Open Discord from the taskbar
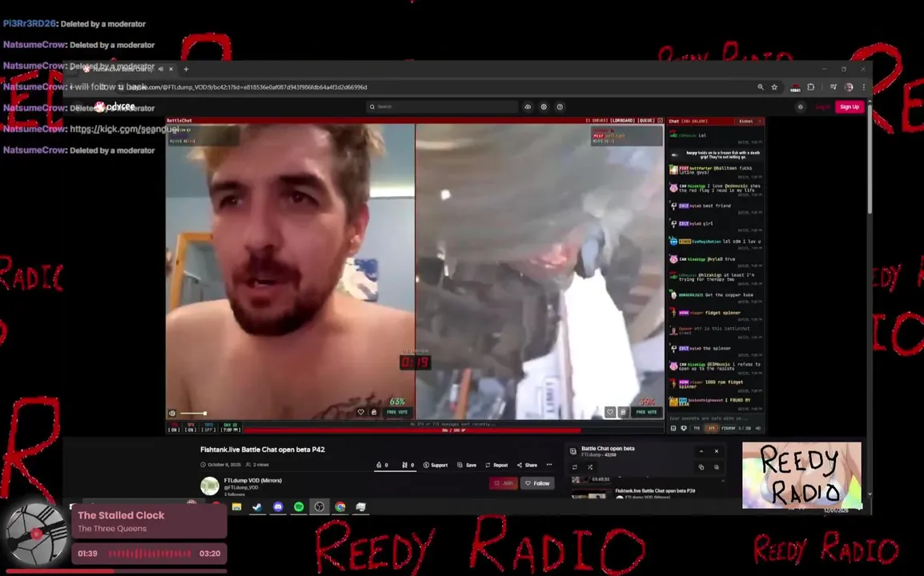 [x=278, y=506]
